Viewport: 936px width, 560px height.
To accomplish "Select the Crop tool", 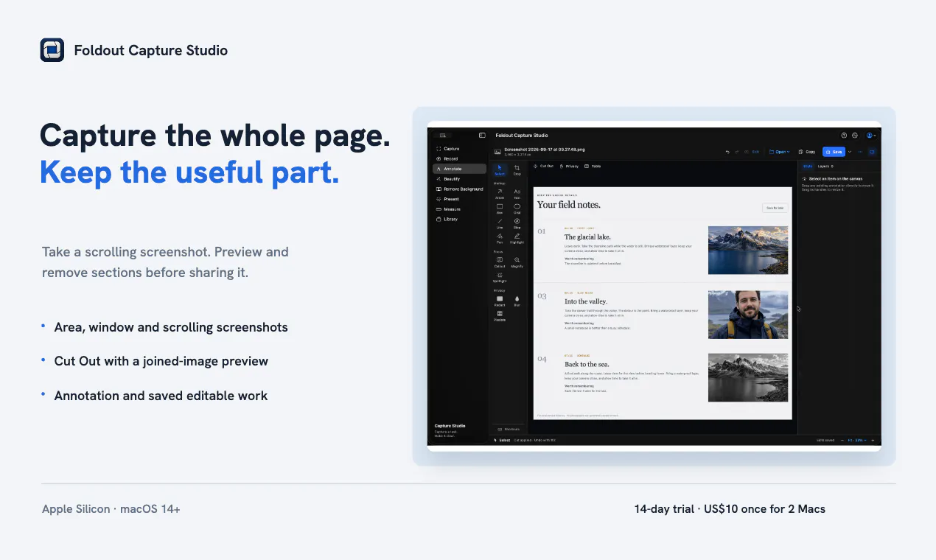I will point(517,170).
